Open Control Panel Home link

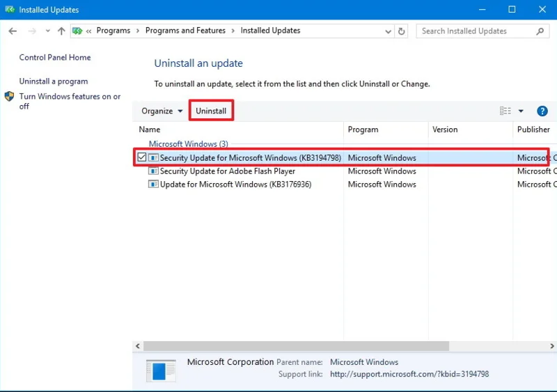coord(55,58)
